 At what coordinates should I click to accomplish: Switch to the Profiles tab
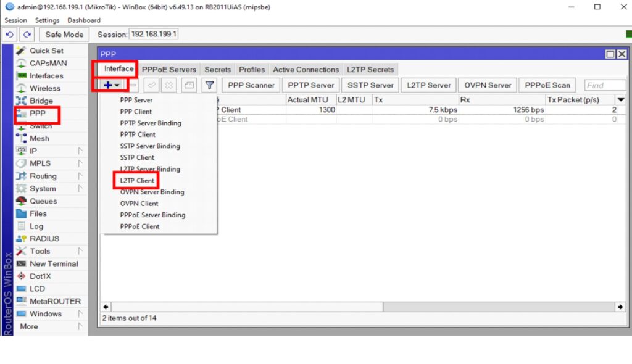click(x=252, y=70)
